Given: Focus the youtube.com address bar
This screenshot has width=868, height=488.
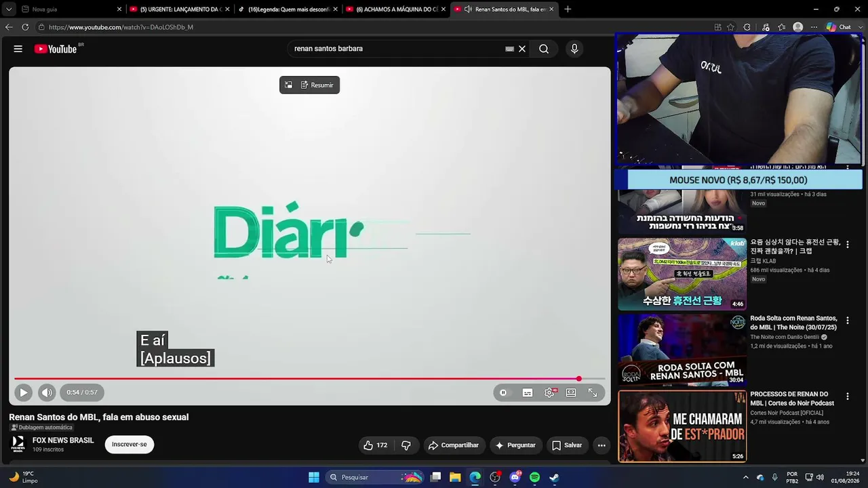Looking at the screenshot, I should [372, 27].
